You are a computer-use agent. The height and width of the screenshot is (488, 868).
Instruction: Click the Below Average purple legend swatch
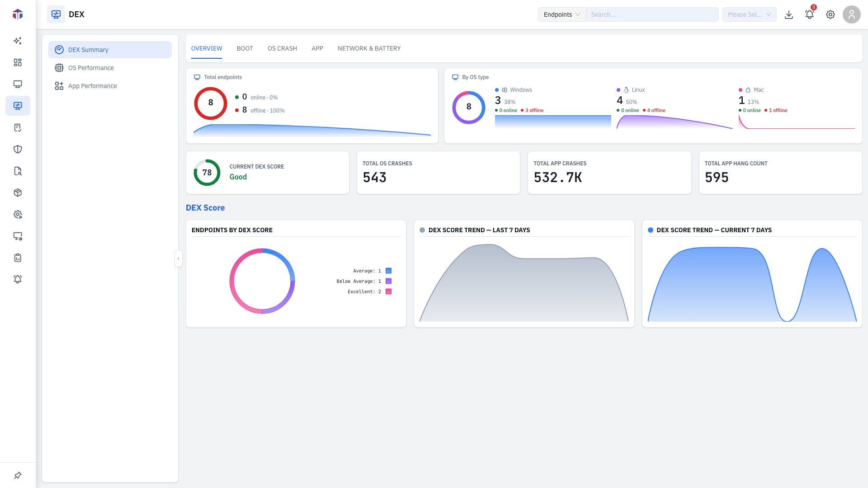[x=388, y=281]
